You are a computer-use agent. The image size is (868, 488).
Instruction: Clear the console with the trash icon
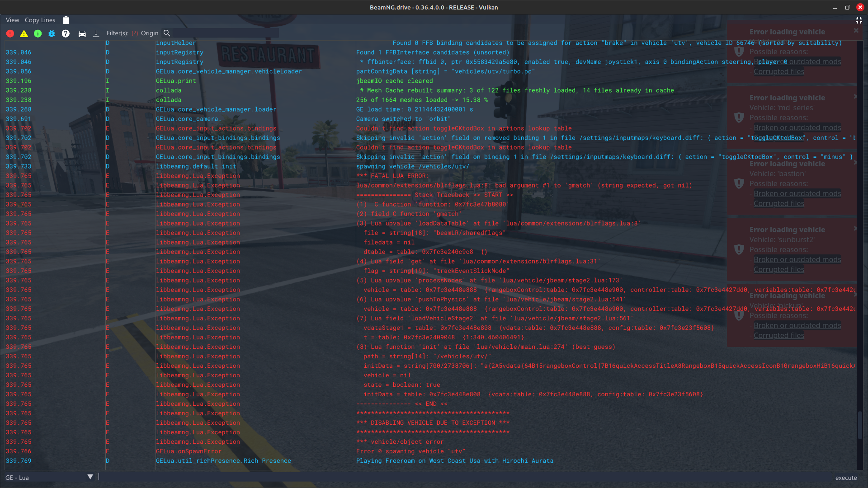pos(66,20)
